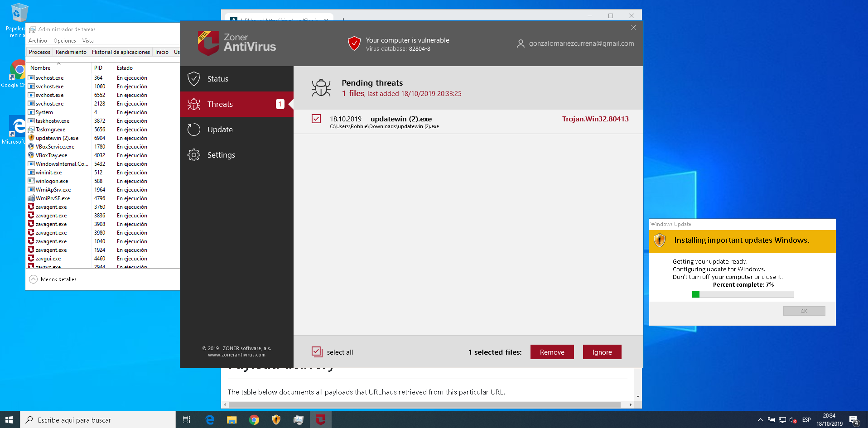868x428 pixels.
Task: Uncheck the updatewin (2).exe threat checkbox
Action: point(316,119)
